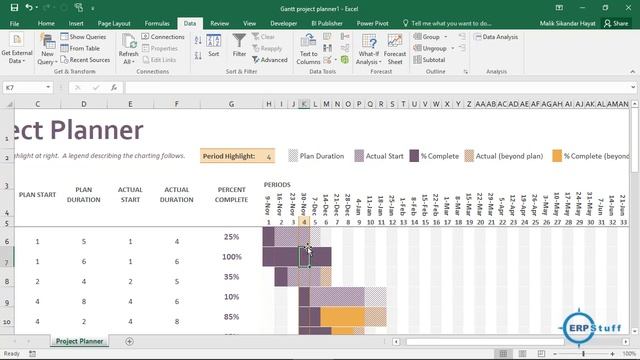Click the Group rows button
The height and width of the screenshot is (360, 640).
[427, 37]
